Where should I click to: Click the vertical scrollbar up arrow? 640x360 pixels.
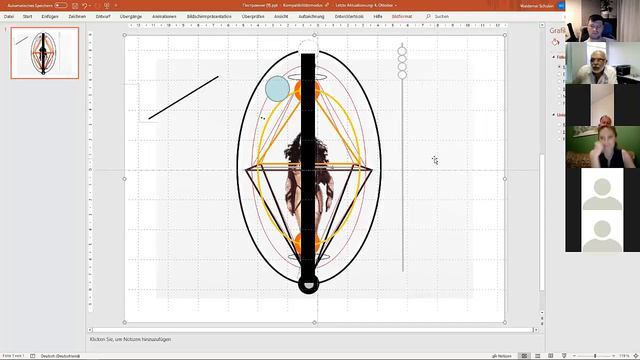tap(542, 25)
